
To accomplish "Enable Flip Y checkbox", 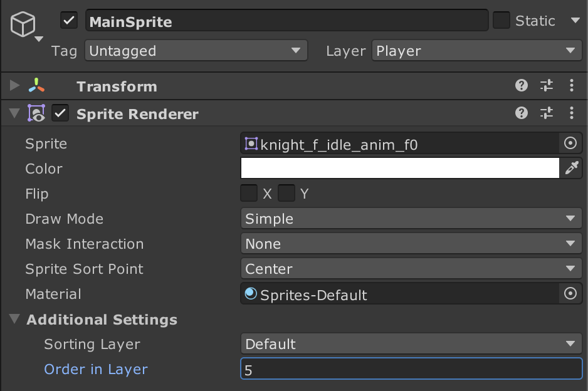I will point(286,193).
